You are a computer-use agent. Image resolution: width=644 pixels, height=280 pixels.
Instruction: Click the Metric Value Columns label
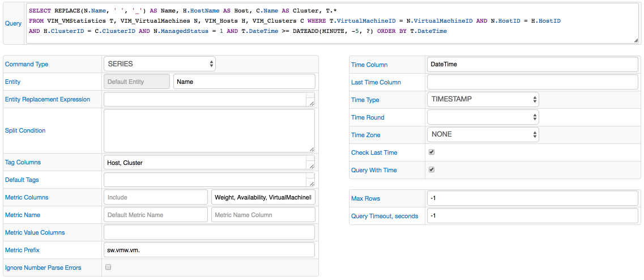(x=35, y=232)
